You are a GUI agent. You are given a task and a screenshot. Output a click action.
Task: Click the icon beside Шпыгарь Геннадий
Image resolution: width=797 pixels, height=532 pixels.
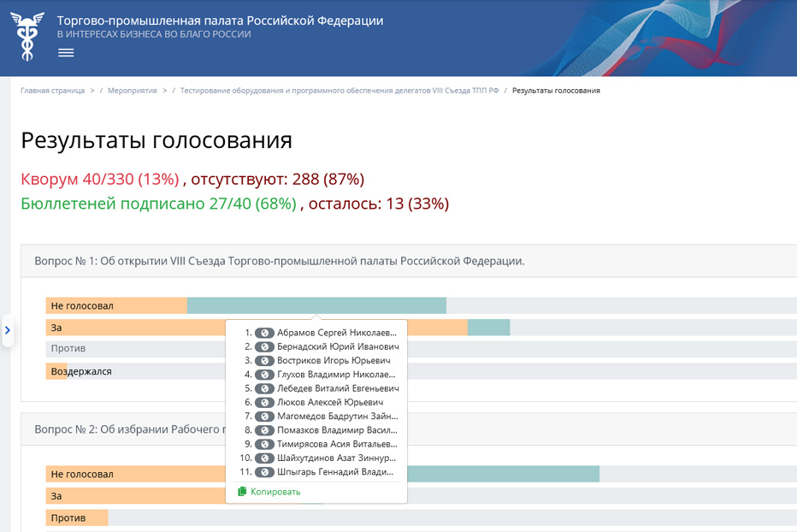click(264, 471)
